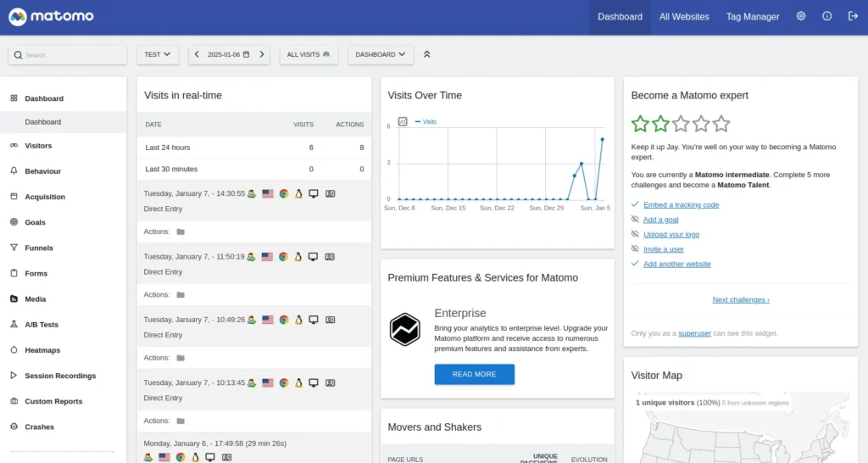Click the actions folder icon under the 11:50:19 visit
Viewport: 868px width, 463px height.
tap(181, 294)
